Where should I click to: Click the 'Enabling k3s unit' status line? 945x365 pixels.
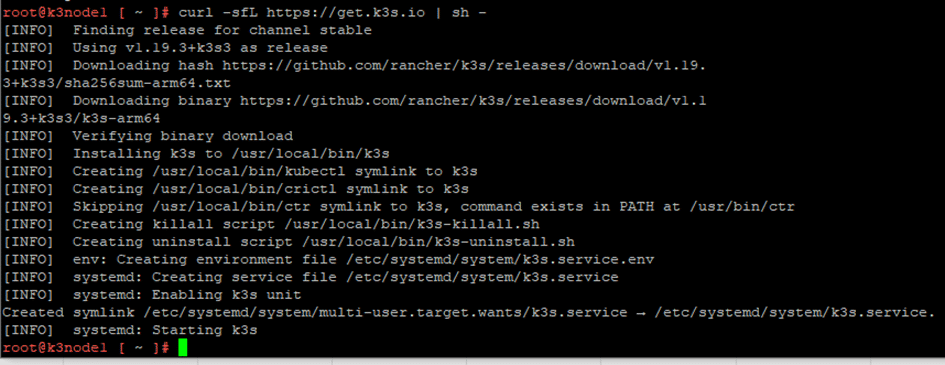point(152,296)
